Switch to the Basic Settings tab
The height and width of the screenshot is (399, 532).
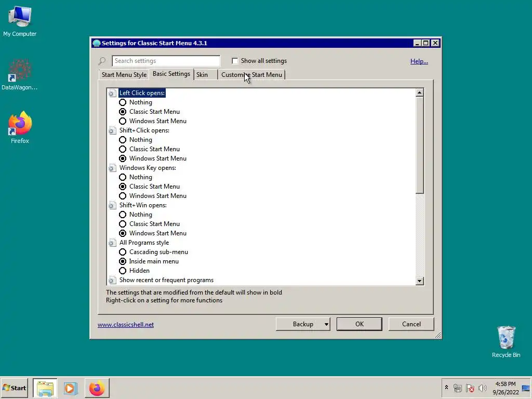(x=171, y=74)
